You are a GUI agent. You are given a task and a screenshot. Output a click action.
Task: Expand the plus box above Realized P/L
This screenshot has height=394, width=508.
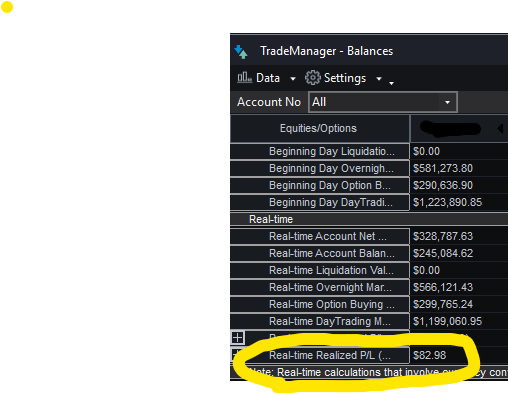238,338
